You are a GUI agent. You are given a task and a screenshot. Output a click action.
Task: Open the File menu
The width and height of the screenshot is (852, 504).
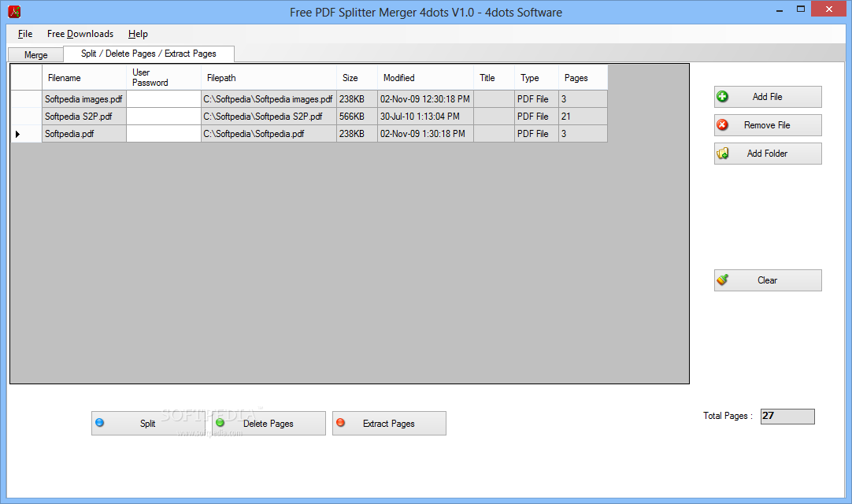[x=25, y=34]
